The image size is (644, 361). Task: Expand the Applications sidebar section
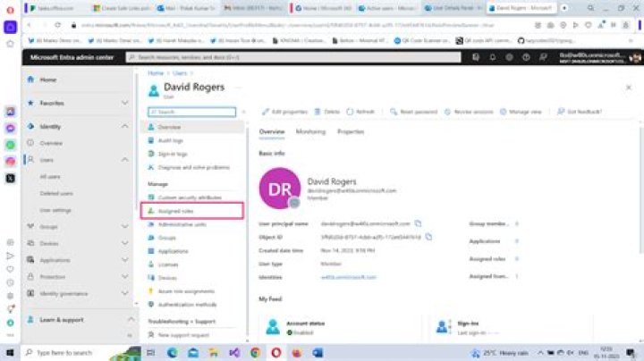coord(124,260)
